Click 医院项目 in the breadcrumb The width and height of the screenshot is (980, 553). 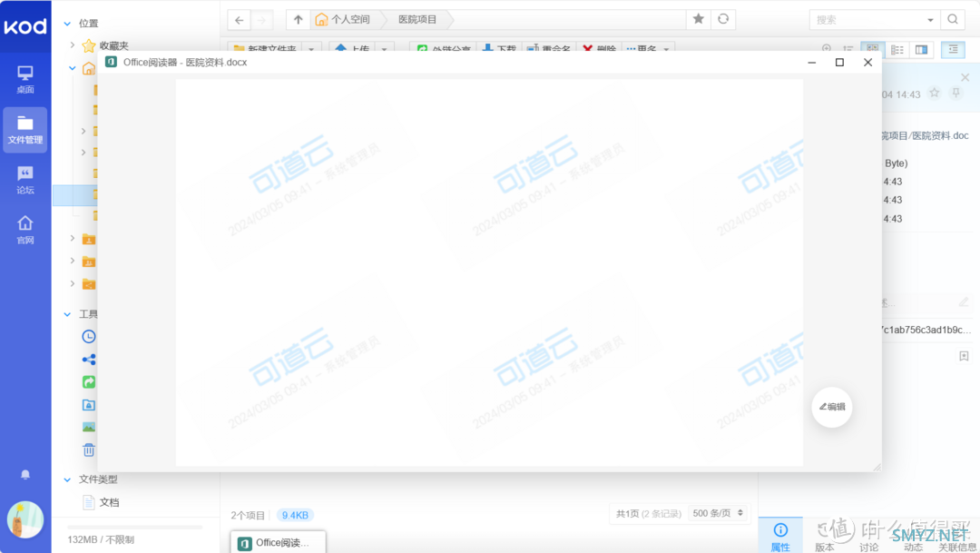[x=417, y=19]
